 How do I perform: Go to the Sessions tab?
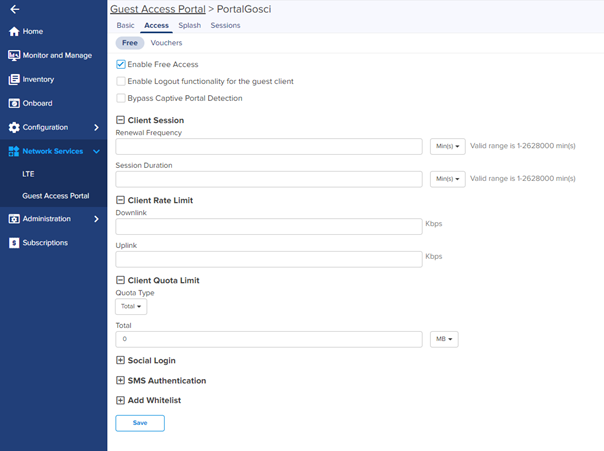tap(225, 25)
